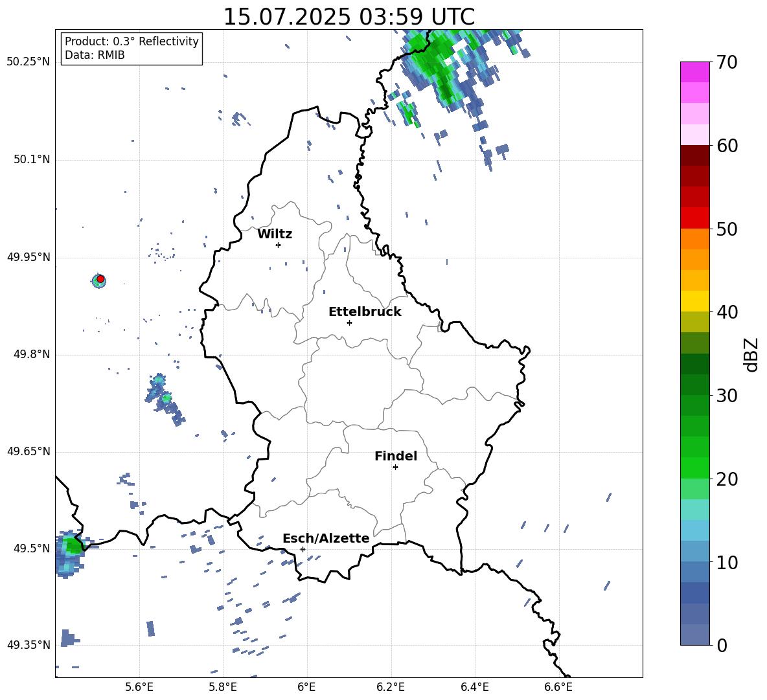Image resolution: width=767 pixels, height=700 pixels.
Task: Click the 70 tick on the colorbar
Action: point(727,62)
